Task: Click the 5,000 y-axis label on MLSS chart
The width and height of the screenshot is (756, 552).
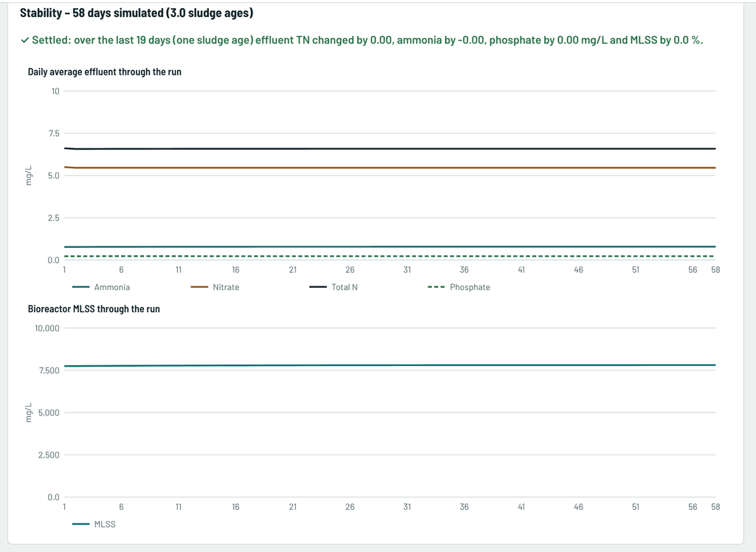Action: (x=49, y=413)
